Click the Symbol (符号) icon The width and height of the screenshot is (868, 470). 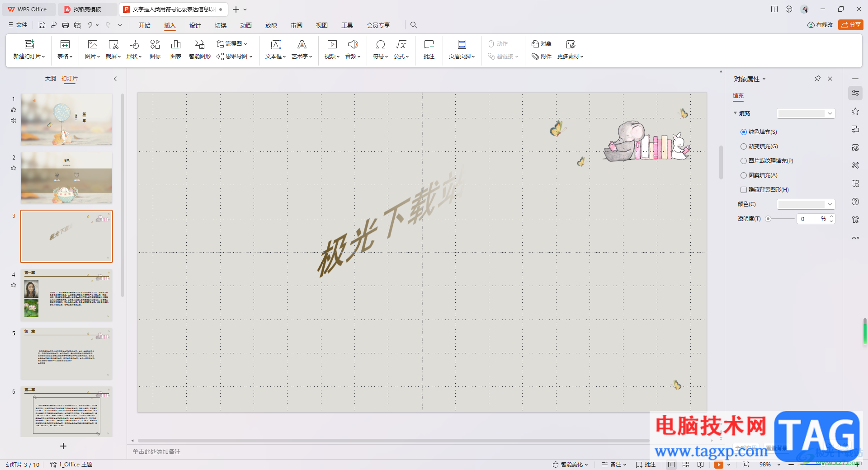click(381, 44)
